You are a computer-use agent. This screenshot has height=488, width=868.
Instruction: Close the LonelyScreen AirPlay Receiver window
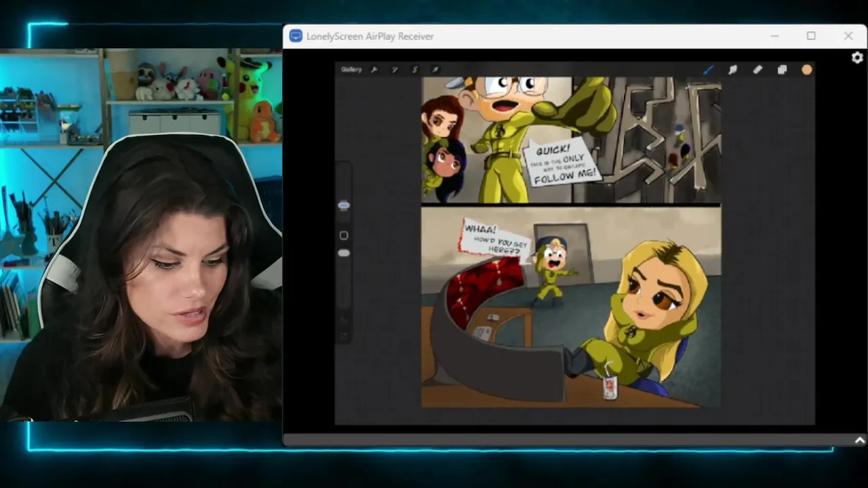click(848, 36)
